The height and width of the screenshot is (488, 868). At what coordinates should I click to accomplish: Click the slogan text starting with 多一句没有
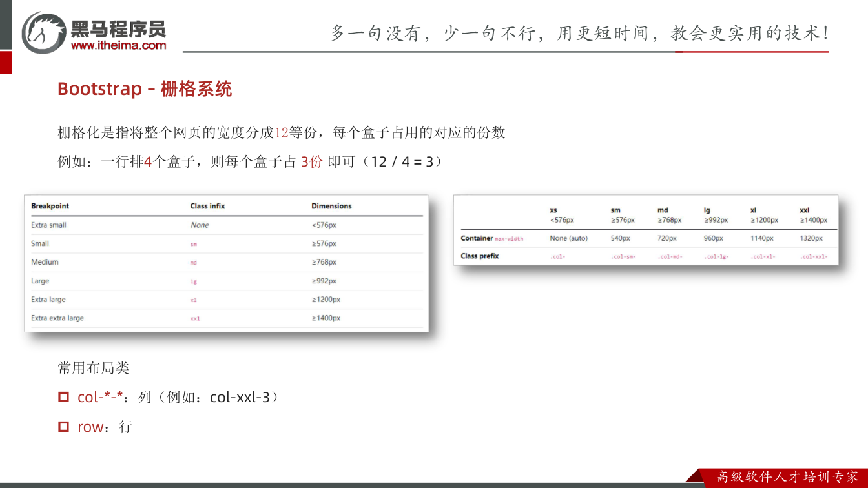[579, 33]
